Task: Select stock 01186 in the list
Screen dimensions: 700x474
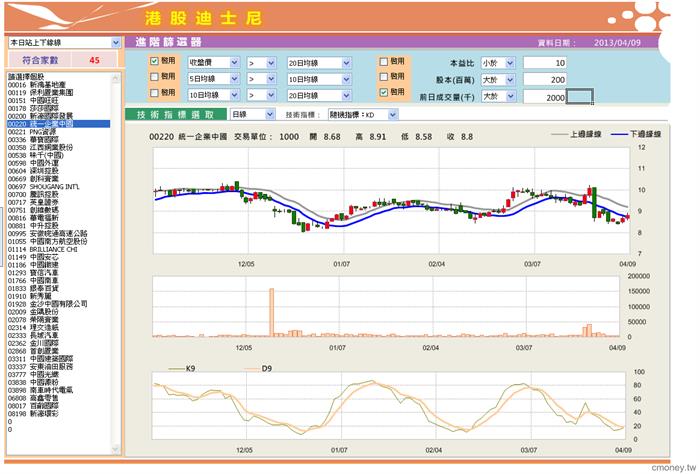Action: coord(58,265)
